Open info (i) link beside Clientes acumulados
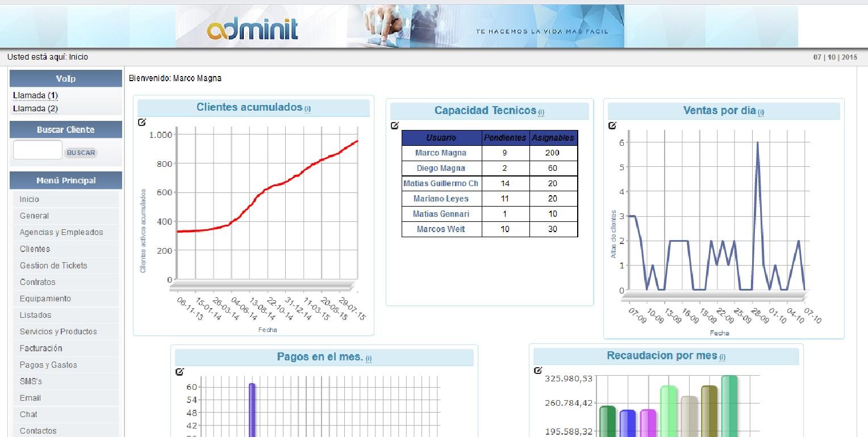The height and width of the screenshot is (437, 868). pyautogui.click(x=307, y=108)
